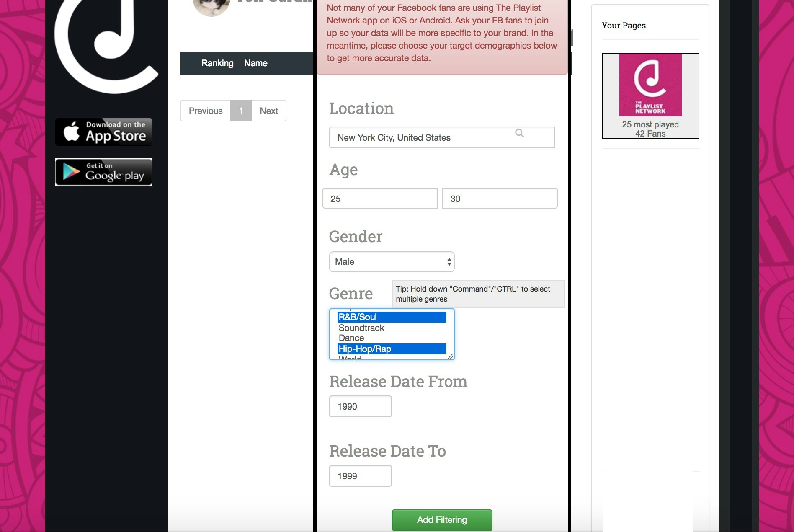Click the Name column header
794x532 pixels.
255,63
